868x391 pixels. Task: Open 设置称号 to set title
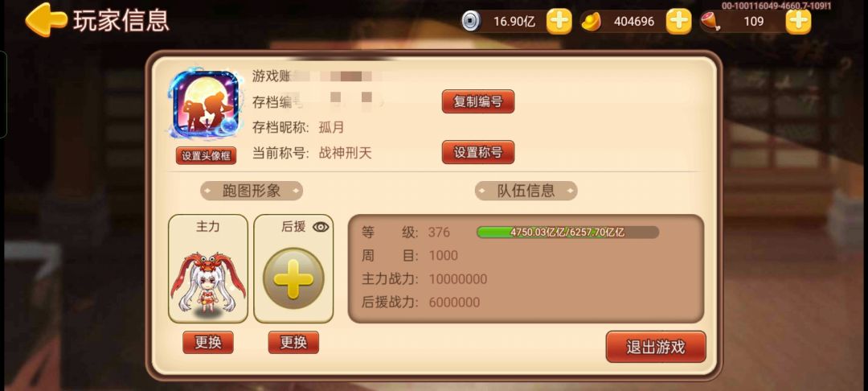coord(478,152)
